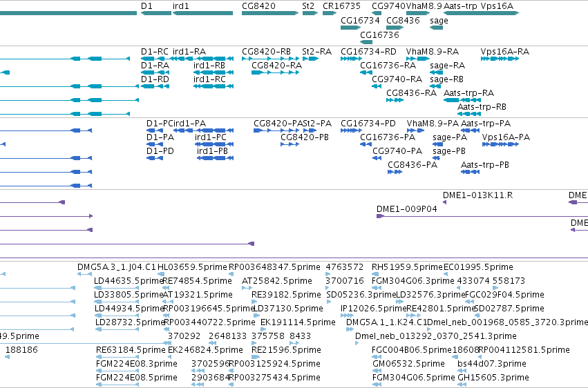Click the ird1-PC protein feature
Image resolution: width=588 pixels, height=388 pixels.
214,144
